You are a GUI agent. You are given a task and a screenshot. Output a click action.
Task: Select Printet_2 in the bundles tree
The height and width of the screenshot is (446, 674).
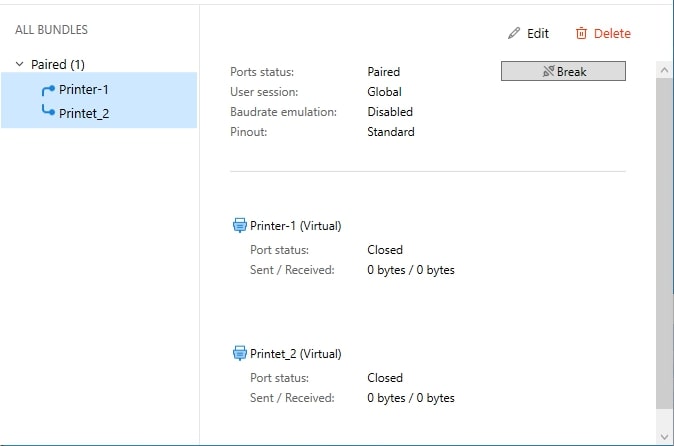click(84, 113)
